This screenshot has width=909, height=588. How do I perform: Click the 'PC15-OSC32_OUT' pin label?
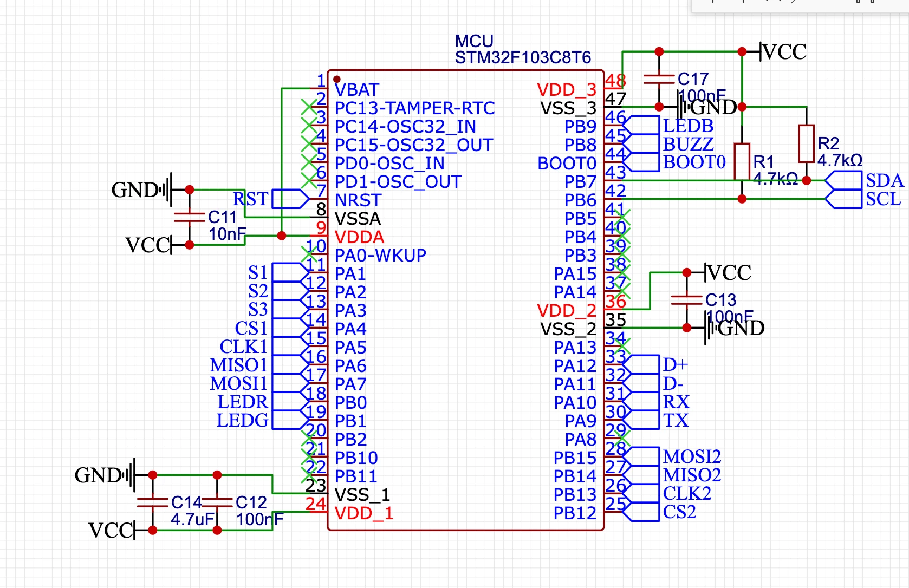[x=414, y=145]
